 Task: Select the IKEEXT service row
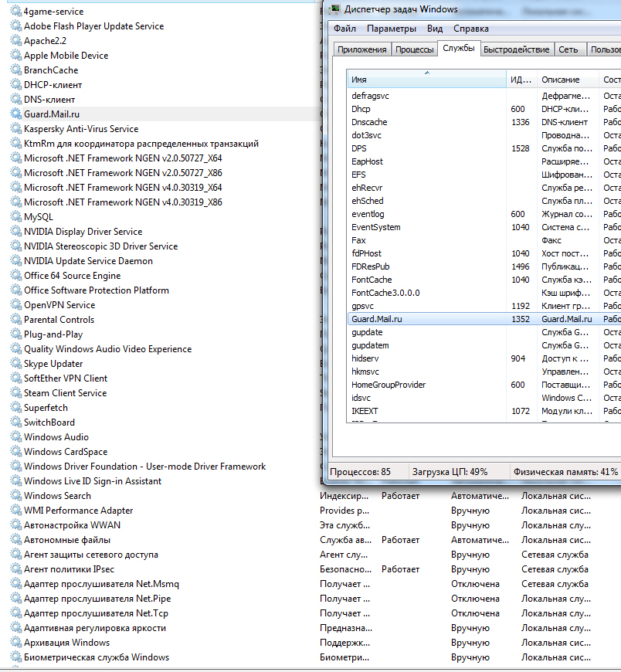click(484, 411)
